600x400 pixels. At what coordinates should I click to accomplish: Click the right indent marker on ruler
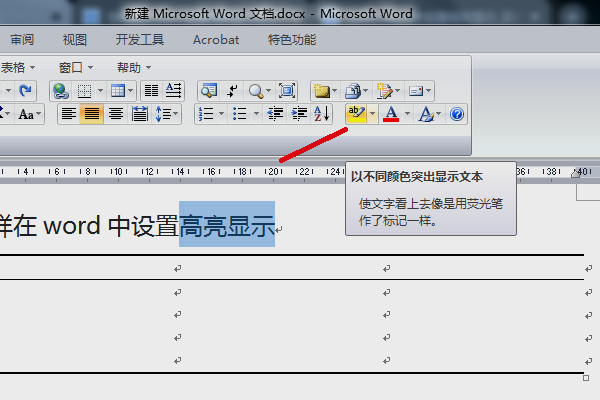click(576, 173)
